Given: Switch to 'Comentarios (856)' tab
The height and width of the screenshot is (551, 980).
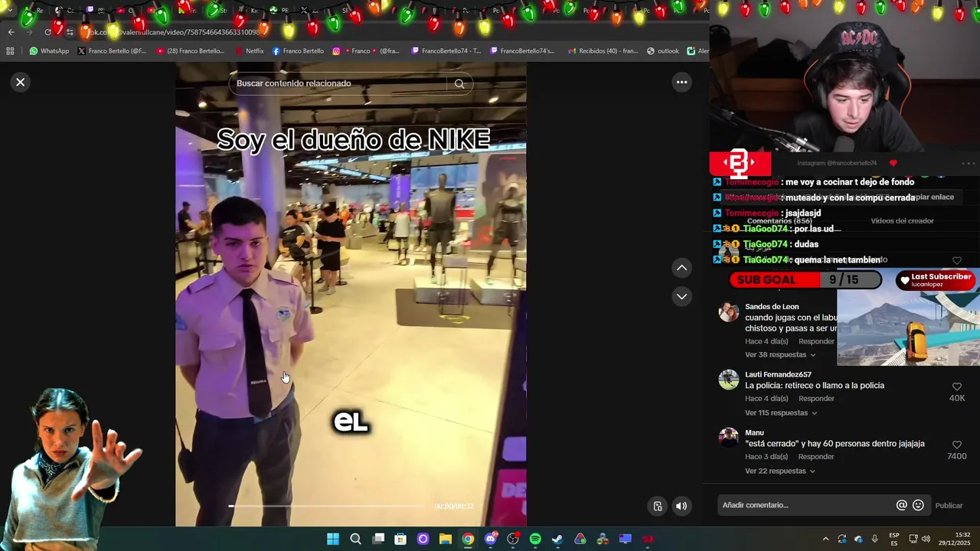Looking at the screenshot, I should [779, 221].
